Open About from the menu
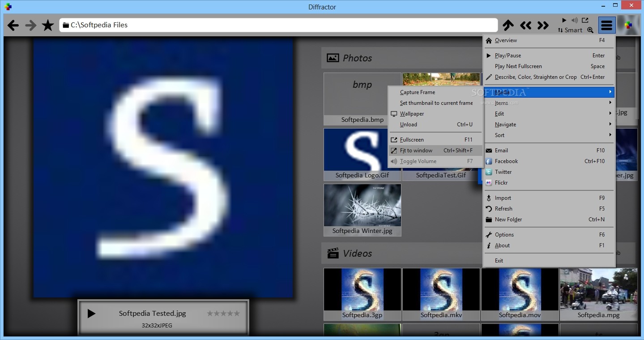The image size is (644, 340). pyautogui.click(x=549, y=245)
